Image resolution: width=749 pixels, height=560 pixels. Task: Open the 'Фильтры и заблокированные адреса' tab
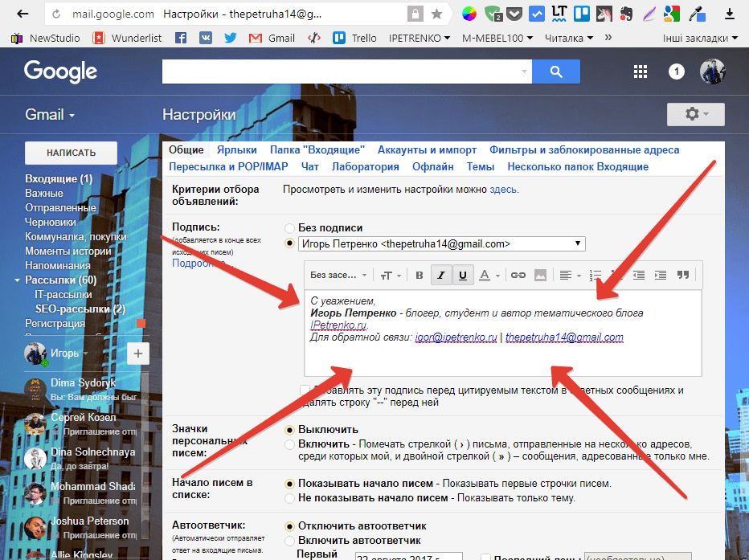[584, 149]
